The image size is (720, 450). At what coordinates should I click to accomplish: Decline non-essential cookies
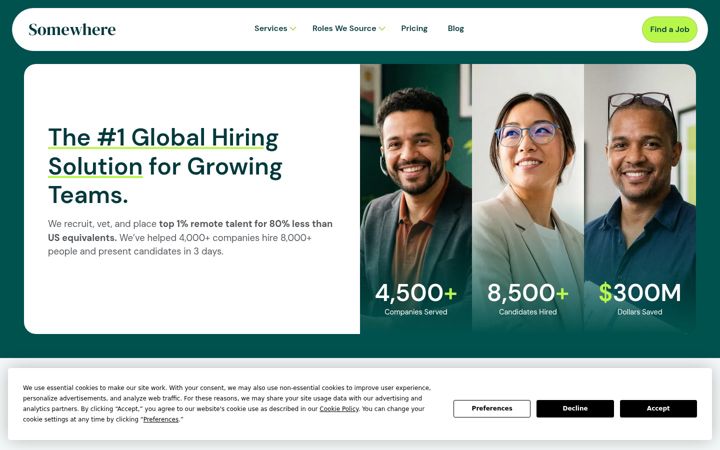pos(575,408)
